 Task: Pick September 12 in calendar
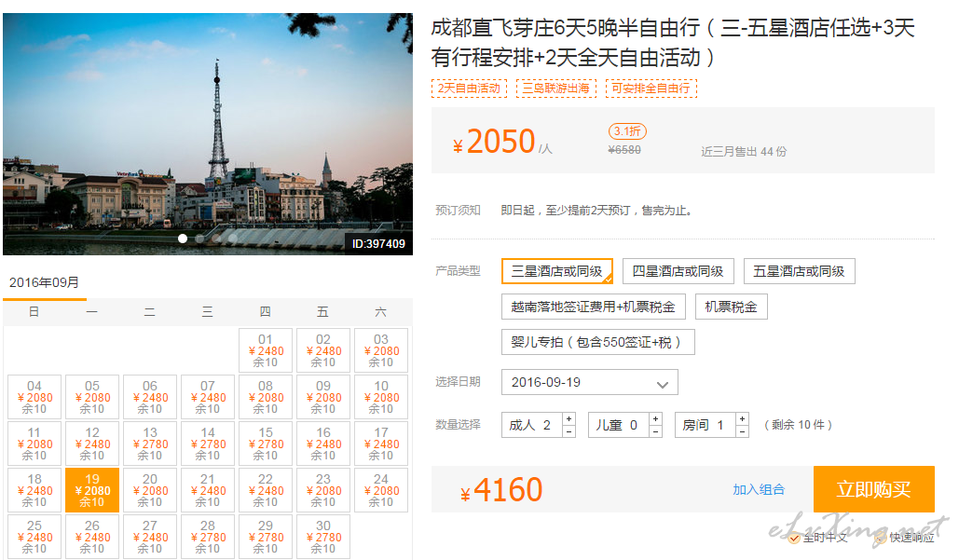(92, 444)
